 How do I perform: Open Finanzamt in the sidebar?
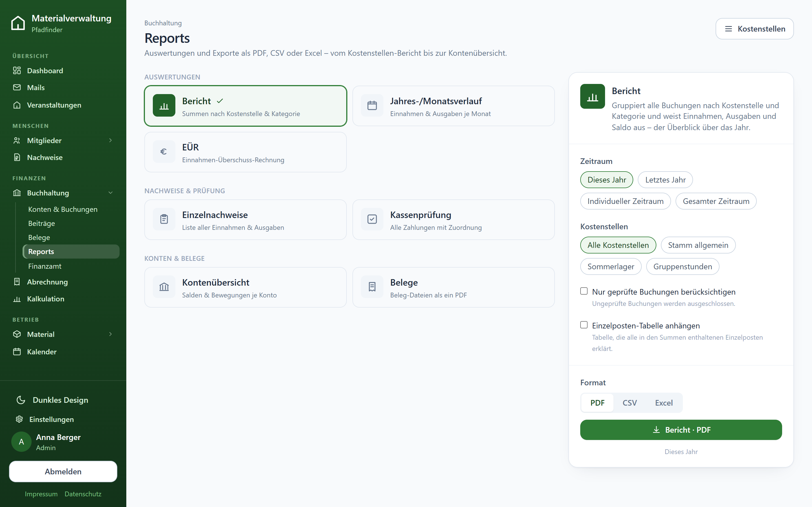tap(45, 266)
